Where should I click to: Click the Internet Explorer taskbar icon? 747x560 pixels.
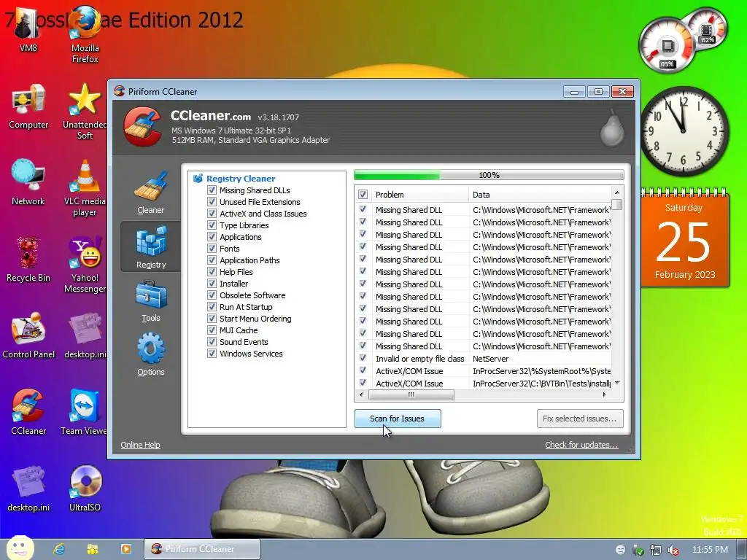(58, 549)
